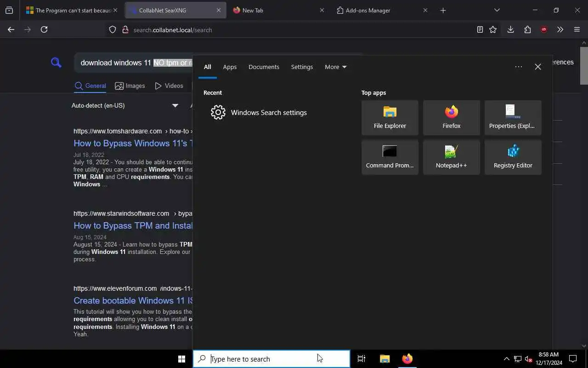
Task: Click the page vertical scrollbar thumb
Action: (x=584, y=66)
